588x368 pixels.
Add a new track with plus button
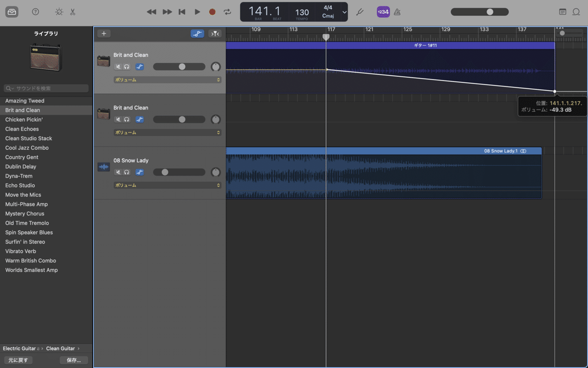click(103, 34)
